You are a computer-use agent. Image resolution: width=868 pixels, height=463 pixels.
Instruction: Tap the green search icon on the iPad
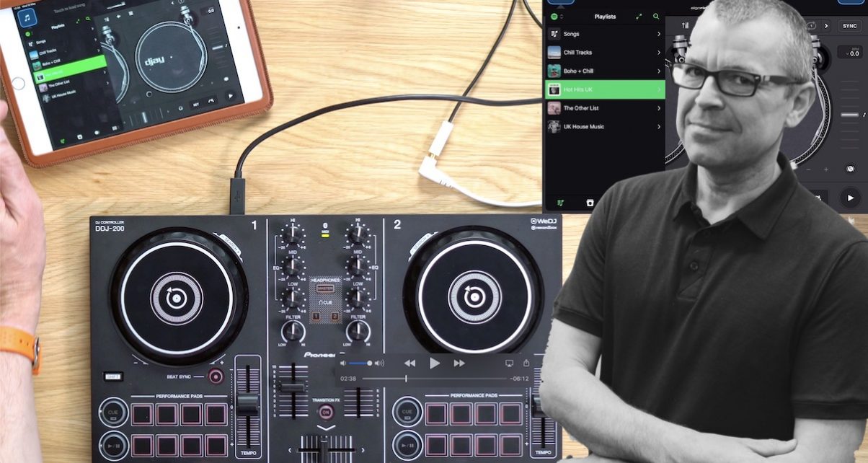point(88,18)
